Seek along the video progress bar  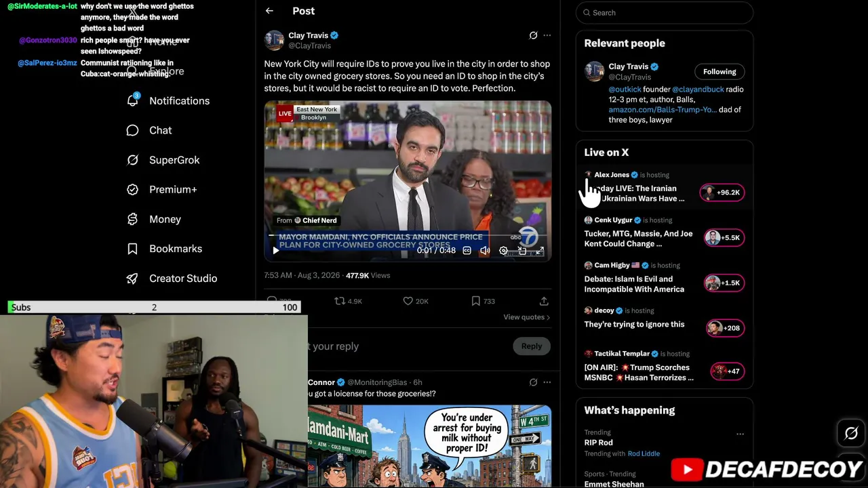point(408,236)
